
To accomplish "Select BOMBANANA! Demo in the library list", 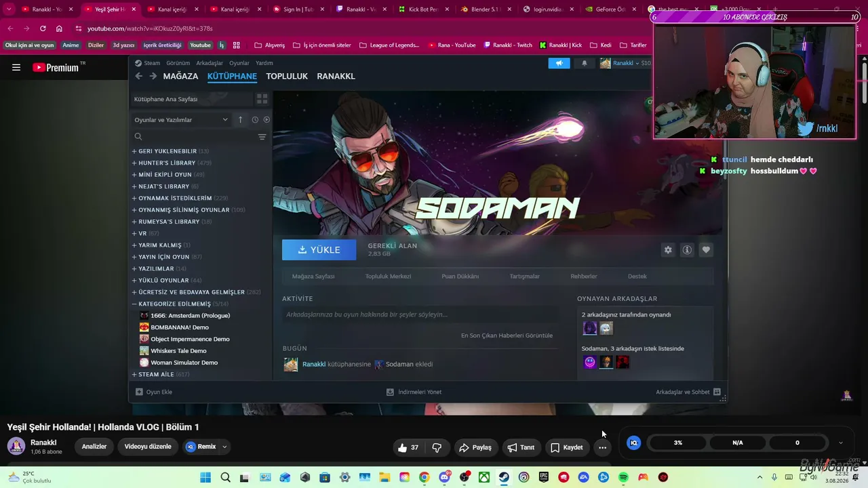I will (x=179, y=327).
